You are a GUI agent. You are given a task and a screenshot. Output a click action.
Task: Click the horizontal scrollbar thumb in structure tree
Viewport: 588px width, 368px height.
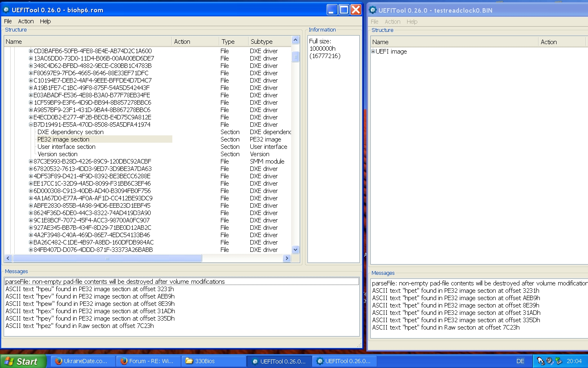[107, 258]
